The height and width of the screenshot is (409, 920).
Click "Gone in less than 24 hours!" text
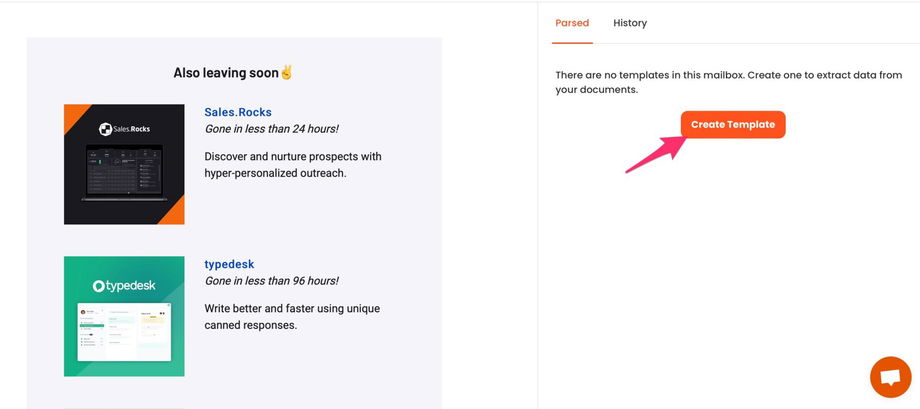click(x=271, y=129)
